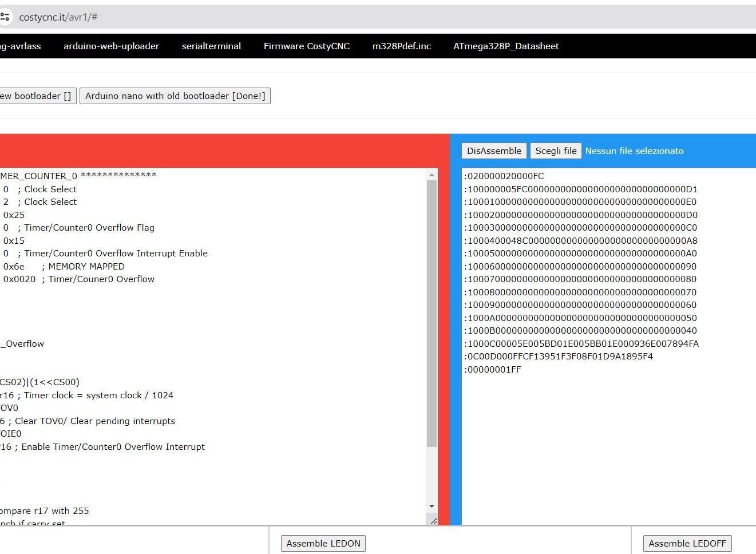756x554 pixels.
Task: Open the arduino-web-uploader menu link
Action: (x=111, y=46)
